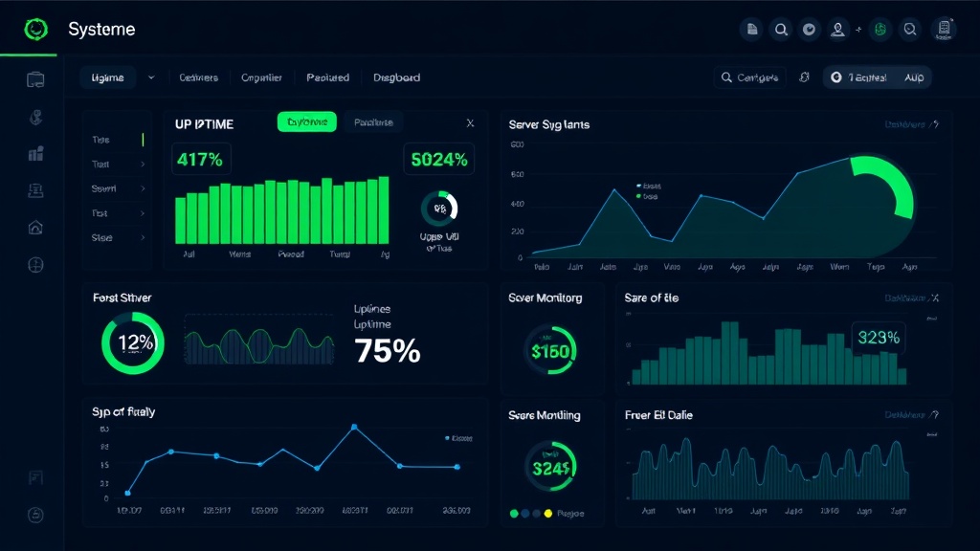Expand the second item in left list panel

[143, 165]
